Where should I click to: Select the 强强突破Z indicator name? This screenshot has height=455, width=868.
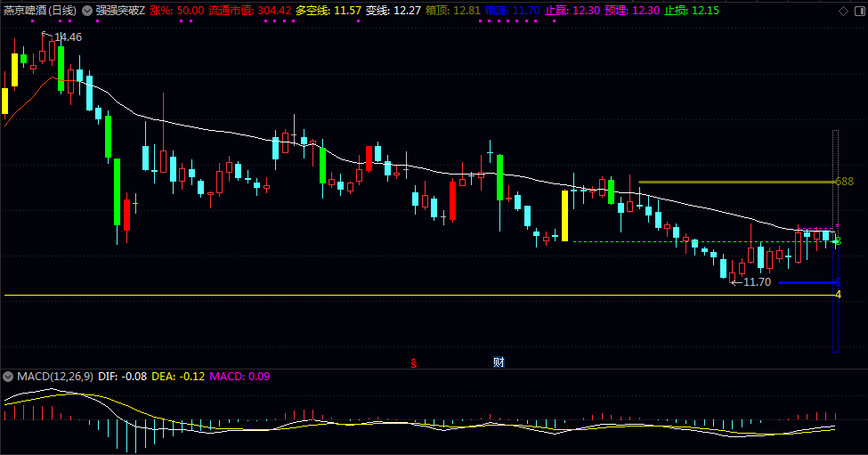120,11
